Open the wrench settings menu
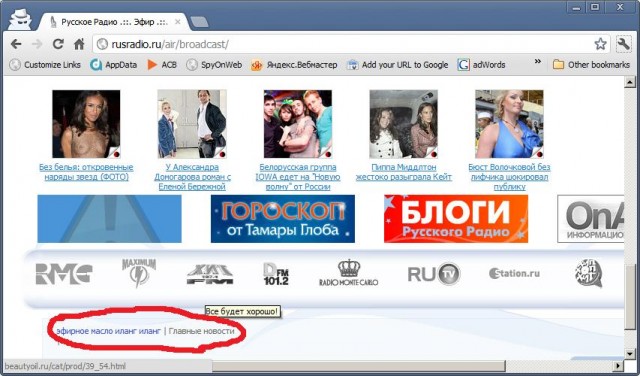This screenshot has height=376, width=640. coord(624,44)
